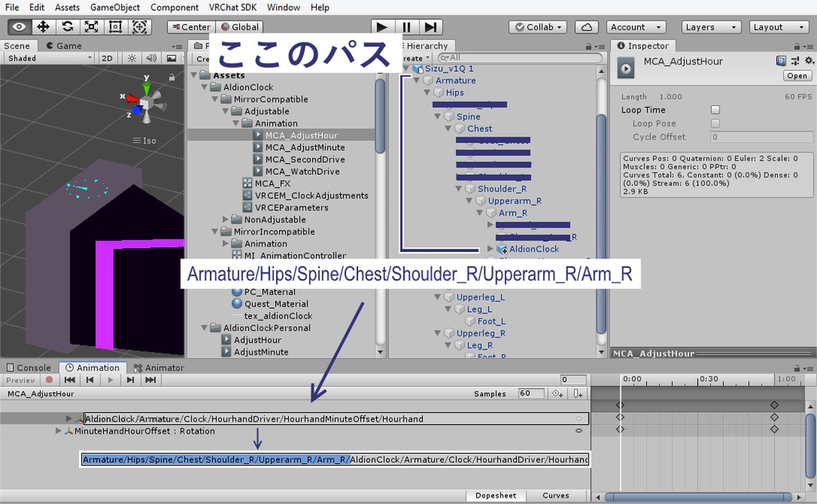
Task: Toggle scene view gizmo lock
Action: [172, 77]
